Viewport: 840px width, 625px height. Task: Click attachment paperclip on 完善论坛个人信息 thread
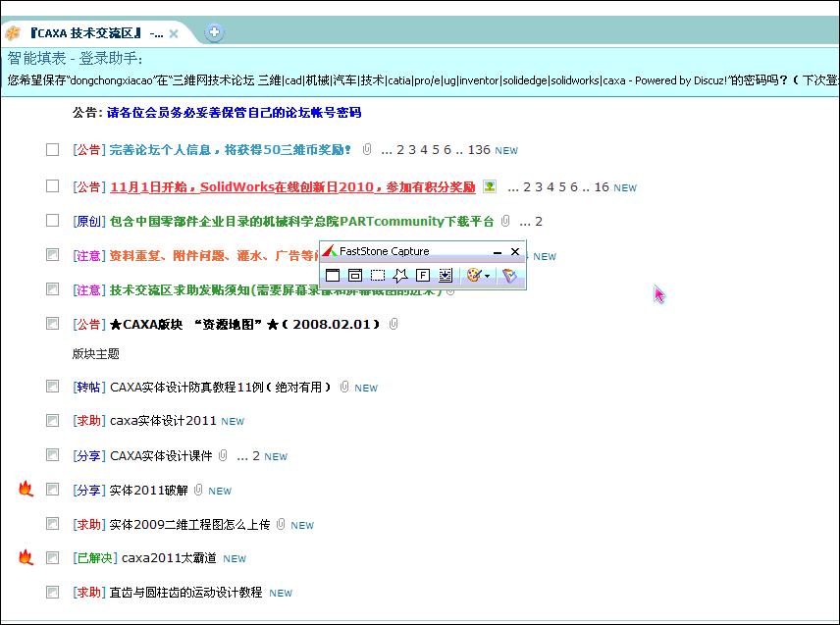pos(366,149)
